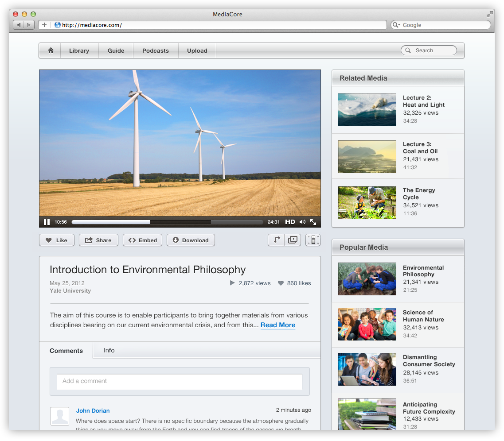Click the swap arrows icon beside Download
The height and width of the screenshot is (441, 504).
[277, 240]
